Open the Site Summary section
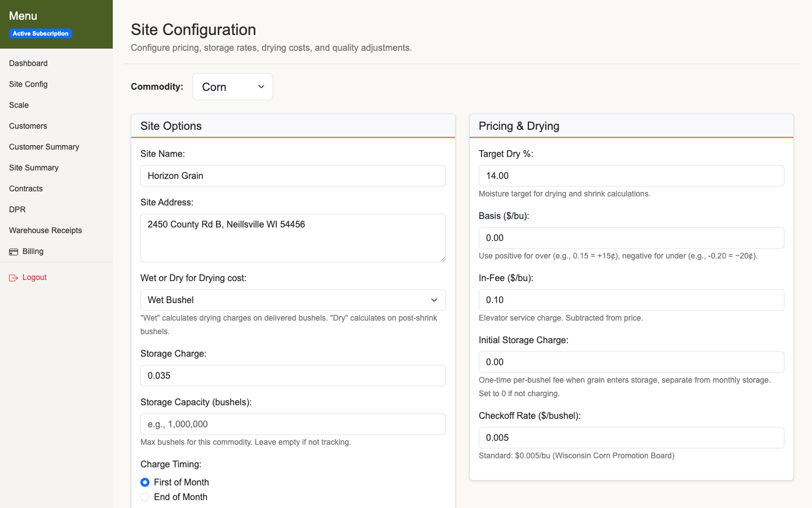The width and height of the screenshot is (812, 508). coord(33,168)
